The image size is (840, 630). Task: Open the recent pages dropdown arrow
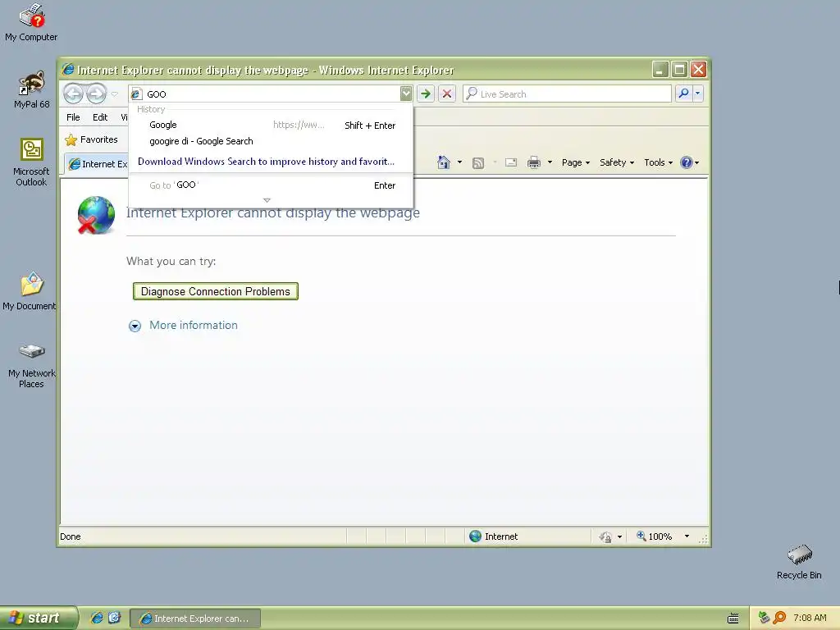[114, 94]
